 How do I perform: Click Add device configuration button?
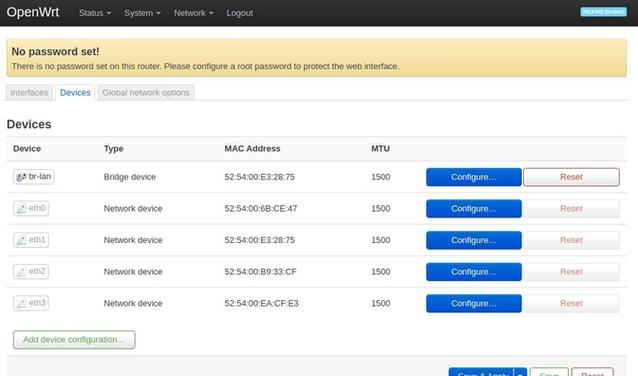pyautogui.click(x=74, y=340)
